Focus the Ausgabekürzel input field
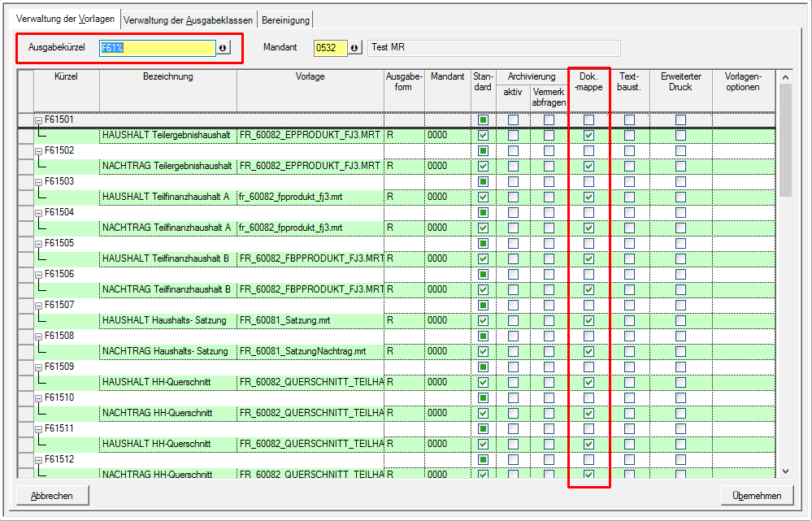The height and width of the screenshot is (521, 812). (x=157, y=48)
